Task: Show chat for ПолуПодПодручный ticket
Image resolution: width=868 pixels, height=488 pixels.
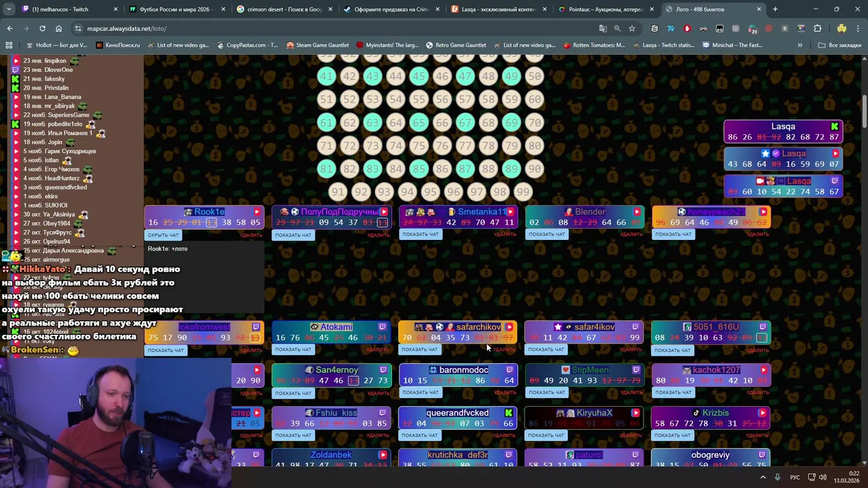Action: pos(293,235)
